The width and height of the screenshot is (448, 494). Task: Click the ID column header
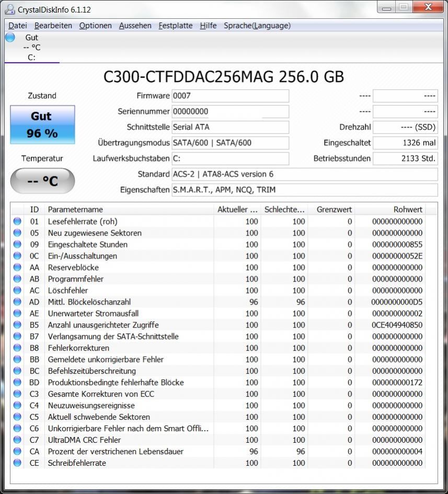point(35,209)
